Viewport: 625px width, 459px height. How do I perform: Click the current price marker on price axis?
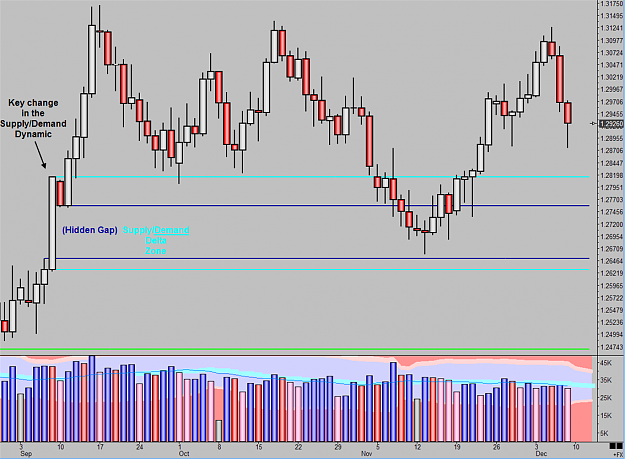611,124
